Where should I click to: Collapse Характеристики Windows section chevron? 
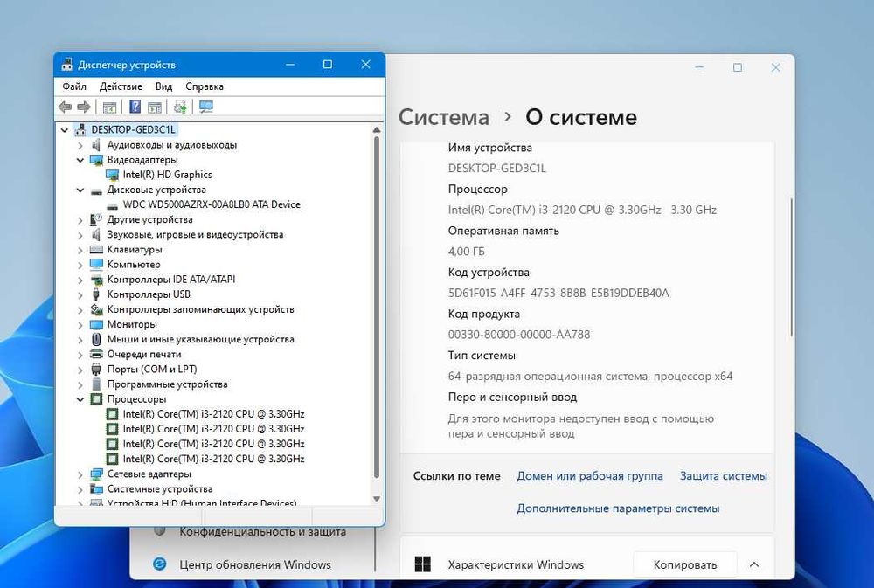click(x=754, y=564)
